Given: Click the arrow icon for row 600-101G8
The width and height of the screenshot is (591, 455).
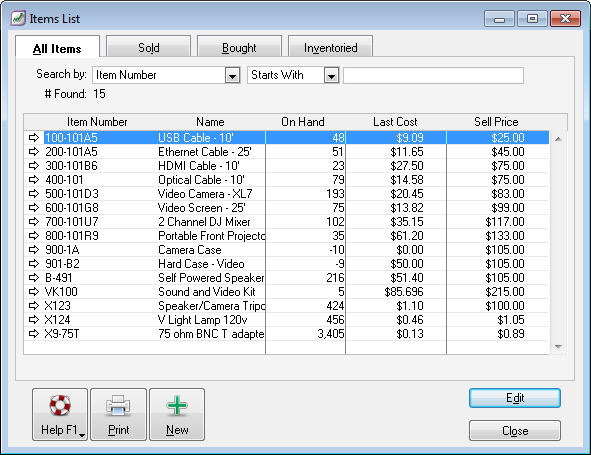Looking at the screenshot, I should (x=34, y=207).
